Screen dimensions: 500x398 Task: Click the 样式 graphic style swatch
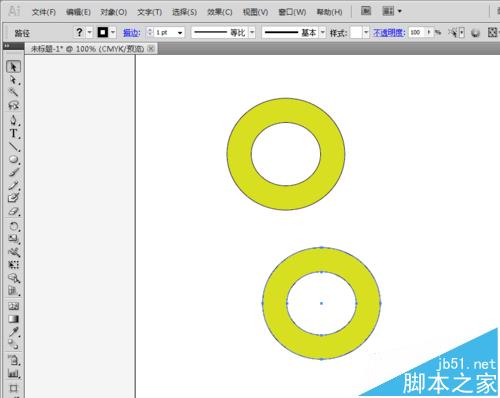pyautogui.click(x=356, y=33)
